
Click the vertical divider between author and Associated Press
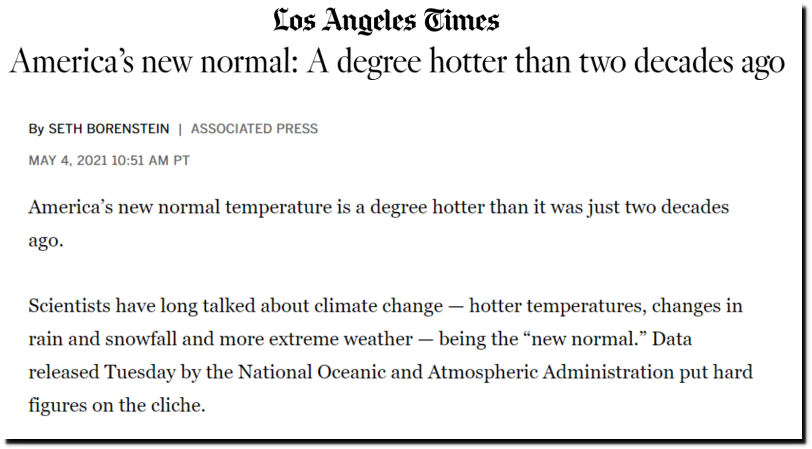pyautogui.click(x=180, y=129)
